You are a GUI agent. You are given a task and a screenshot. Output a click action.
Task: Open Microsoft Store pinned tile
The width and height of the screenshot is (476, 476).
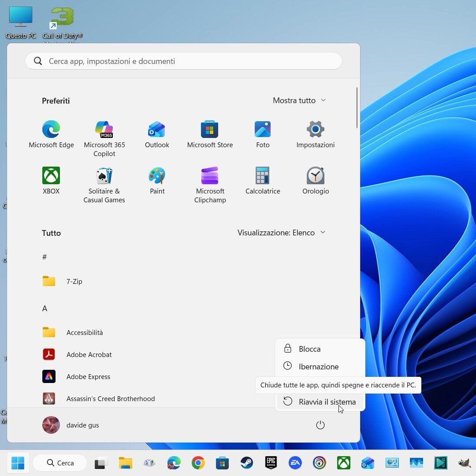[210, 134]
